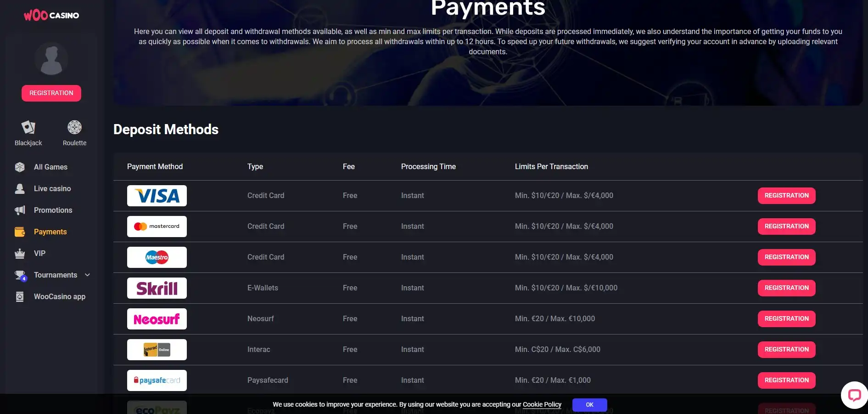Click Registration button in Mastercard row

pos(786,227)
